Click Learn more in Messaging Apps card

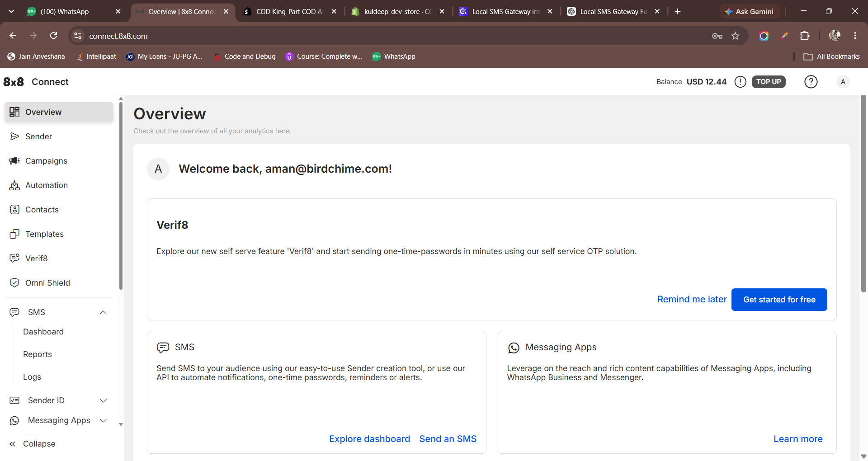pyautogui.click(x=798, y=439)
